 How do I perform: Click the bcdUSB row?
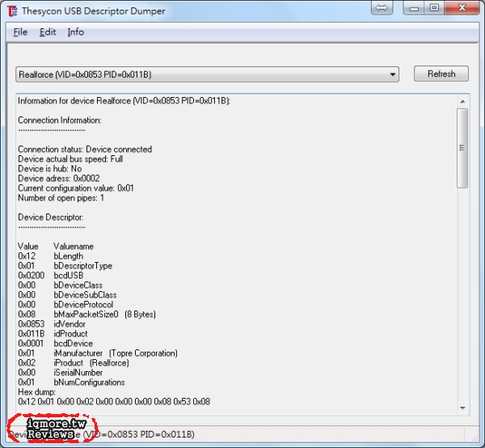(51, 276)
